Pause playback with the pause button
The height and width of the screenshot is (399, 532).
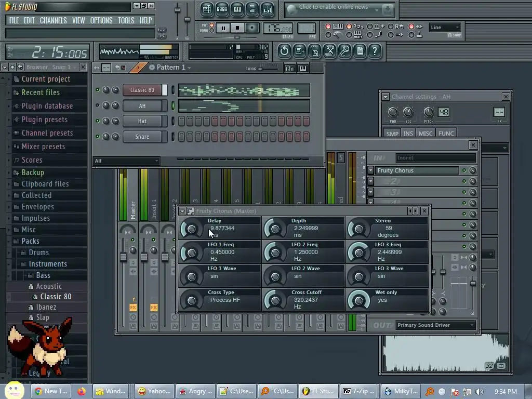pyautogui.click(x=223, y=28)
